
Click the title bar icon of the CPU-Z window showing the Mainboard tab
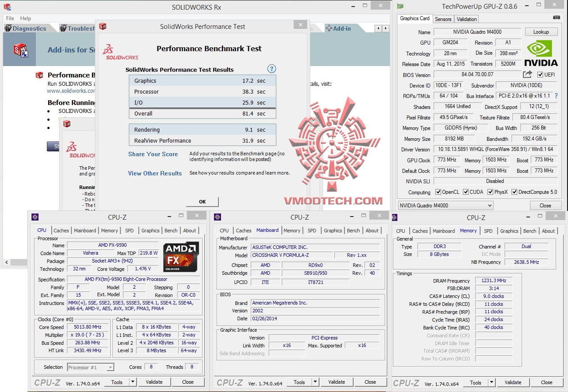point(217,217)
